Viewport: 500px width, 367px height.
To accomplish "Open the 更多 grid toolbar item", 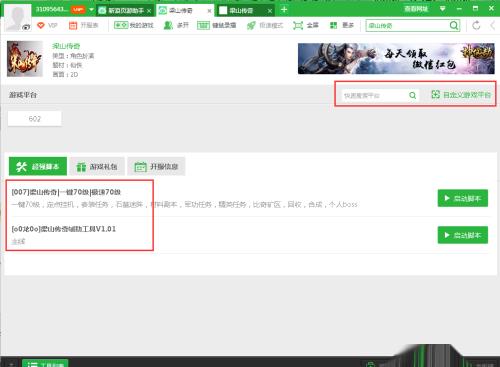I will pyautogui.click(x=341, y=25).
